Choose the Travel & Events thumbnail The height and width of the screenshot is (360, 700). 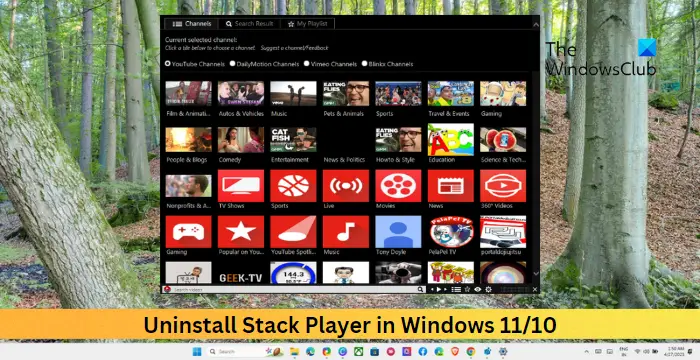(x=451, y=93)
